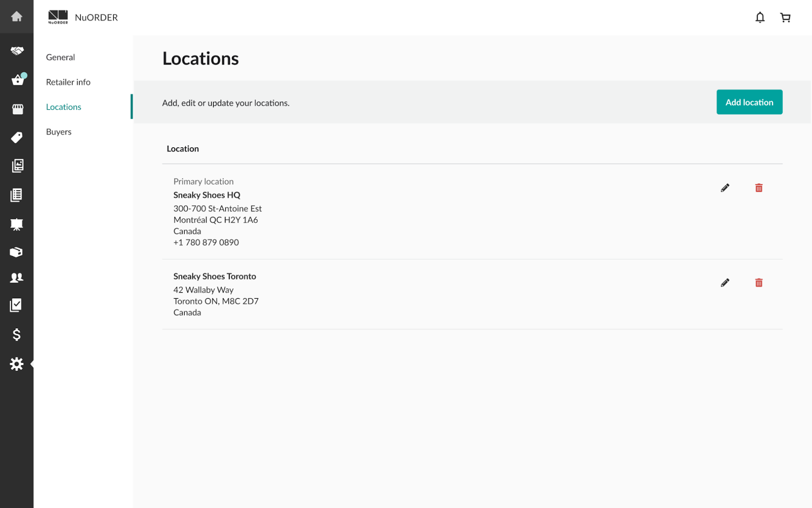This screenshot has width=812, height=508.
Task: Click the dollar sign payments icon
Action: click(x=17, y=335)
